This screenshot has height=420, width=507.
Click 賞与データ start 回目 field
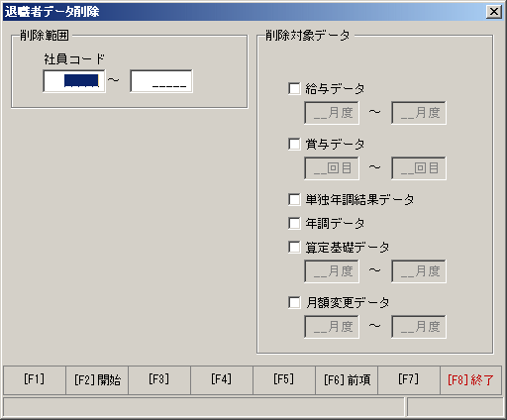point(332,168)
